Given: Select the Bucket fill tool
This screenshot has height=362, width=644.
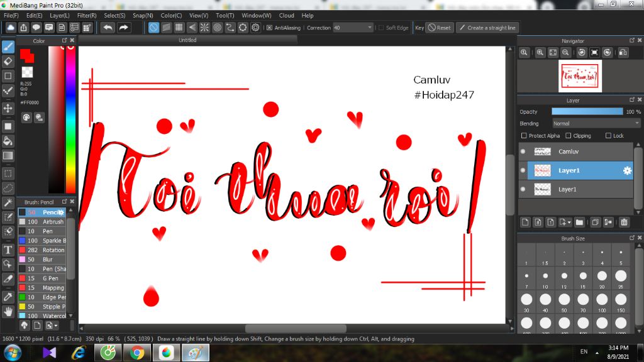Looking at the screenshot, I should 8,141.
